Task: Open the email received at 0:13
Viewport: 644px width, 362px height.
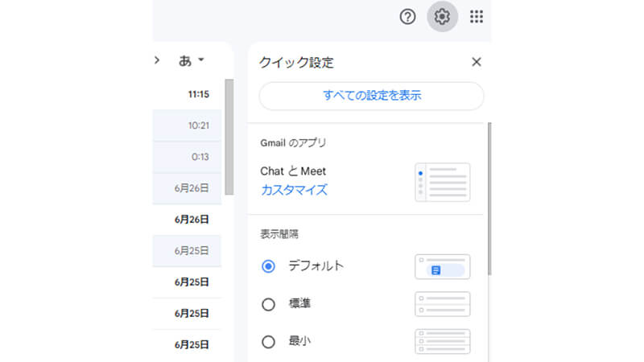Action: coord(189,157)
